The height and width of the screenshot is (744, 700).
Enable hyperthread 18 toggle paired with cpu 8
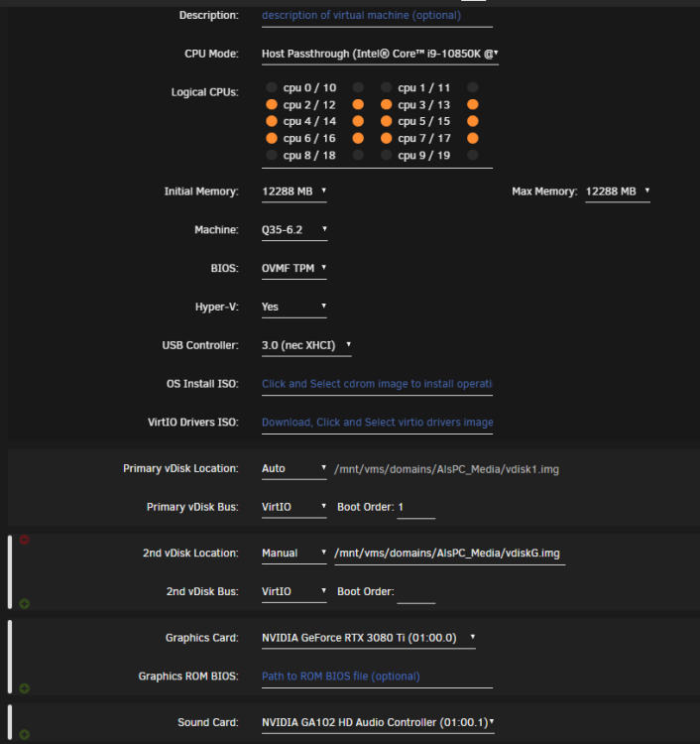(x=358, y=155)
